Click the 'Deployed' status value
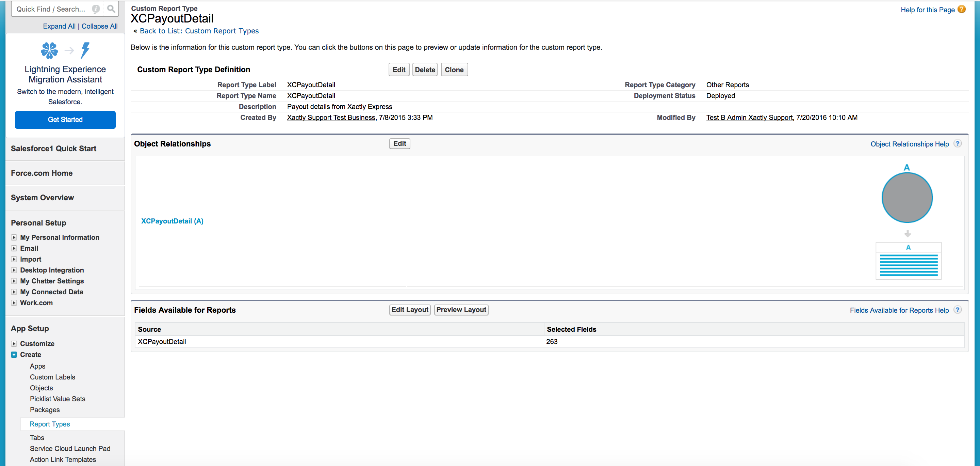The width and height of the screenshot is (980, 466). pyautogui.click(x=721, y=96)
